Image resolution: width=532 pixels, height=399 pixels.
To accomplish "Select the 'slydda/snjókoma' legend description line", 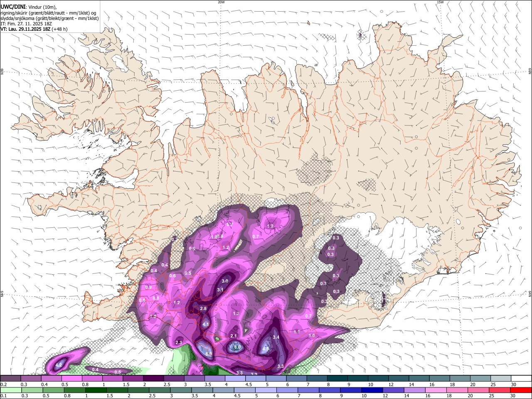I will [49, 18].
